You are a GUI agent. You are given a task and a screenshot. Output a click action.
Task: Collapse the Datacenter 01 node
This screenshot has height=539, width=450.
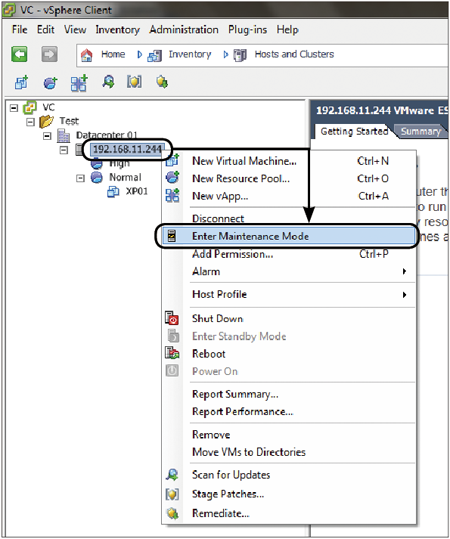tap(47, 136)
